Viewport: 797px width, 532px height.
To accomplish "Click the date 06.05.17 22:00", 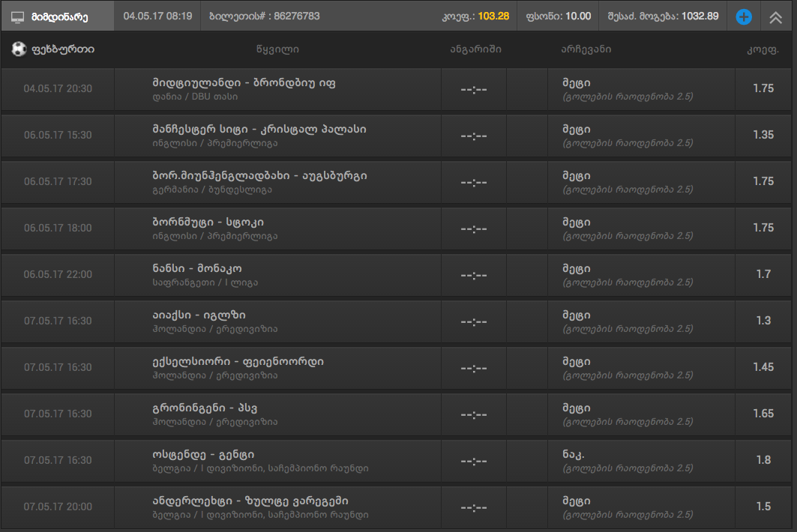I will pos(58,274).
